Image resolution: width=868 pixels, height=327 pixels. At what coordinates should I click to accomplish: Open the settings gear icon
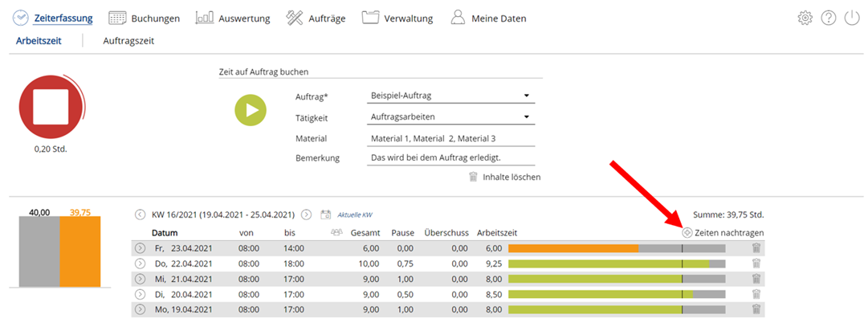click(x=805, y=18)
